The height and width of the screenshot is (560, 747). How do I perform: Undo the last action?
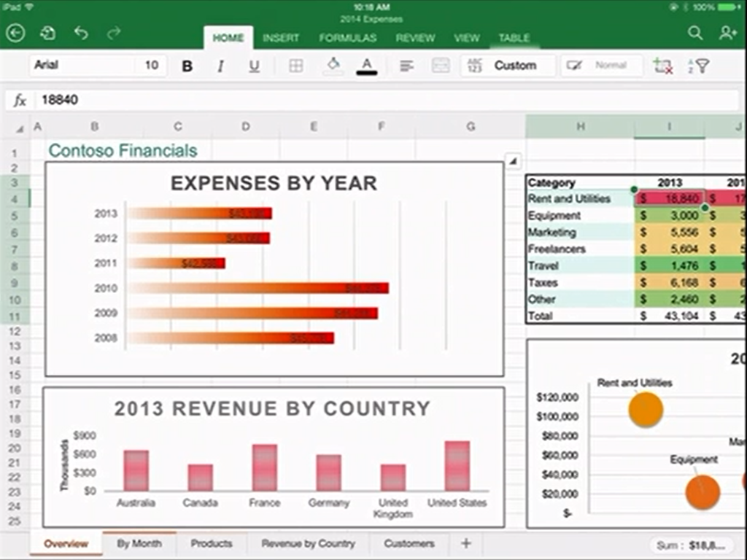click(x=81, y=33)
